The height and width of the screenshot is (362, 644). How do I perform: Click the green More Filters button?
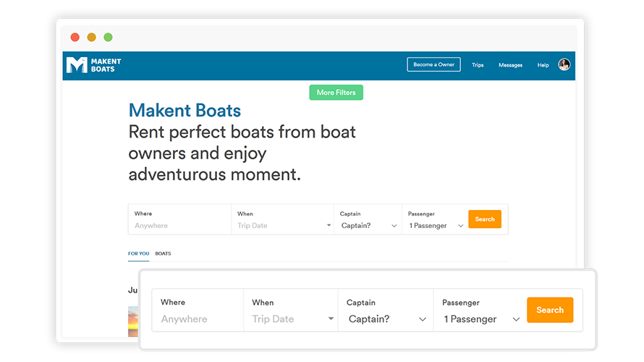click(x=336, y=93)
